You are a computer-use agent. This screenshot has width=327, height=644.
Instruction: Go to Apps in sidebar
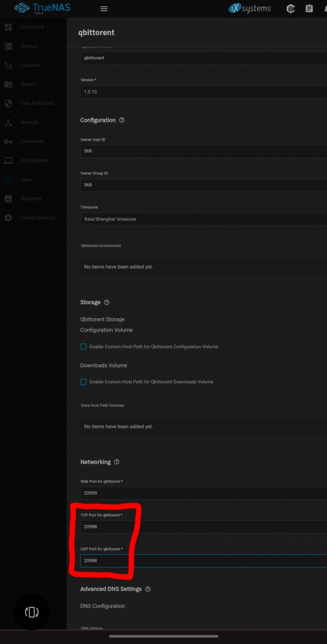pyautogui.click(x=26, y=180)
